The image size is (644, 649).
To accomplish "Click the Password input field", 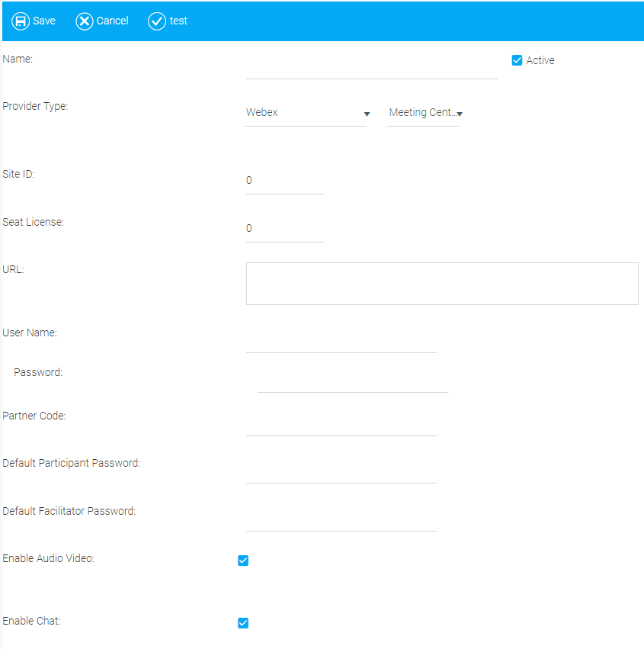I will [352, 382].
